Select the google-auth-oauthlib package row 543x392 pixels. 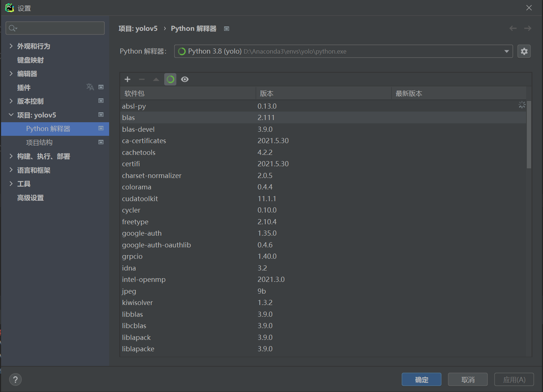coord(323,245)
